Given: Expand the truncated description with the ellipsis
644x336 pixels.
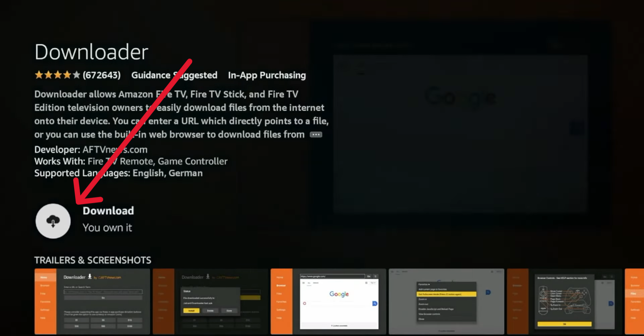Looking at the screenshot, I should tap(315, 134).
